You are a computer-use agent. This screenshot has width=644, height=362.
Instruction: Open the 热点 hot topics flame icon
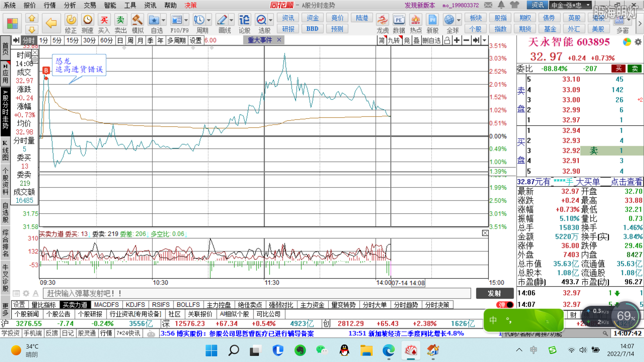coord(416,20)
